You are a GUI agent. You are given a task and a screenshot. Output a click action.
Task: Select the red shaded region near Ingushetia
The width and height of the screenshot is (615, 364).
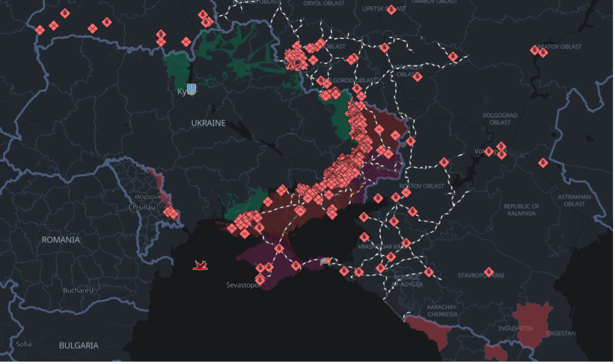pos(531,320)
